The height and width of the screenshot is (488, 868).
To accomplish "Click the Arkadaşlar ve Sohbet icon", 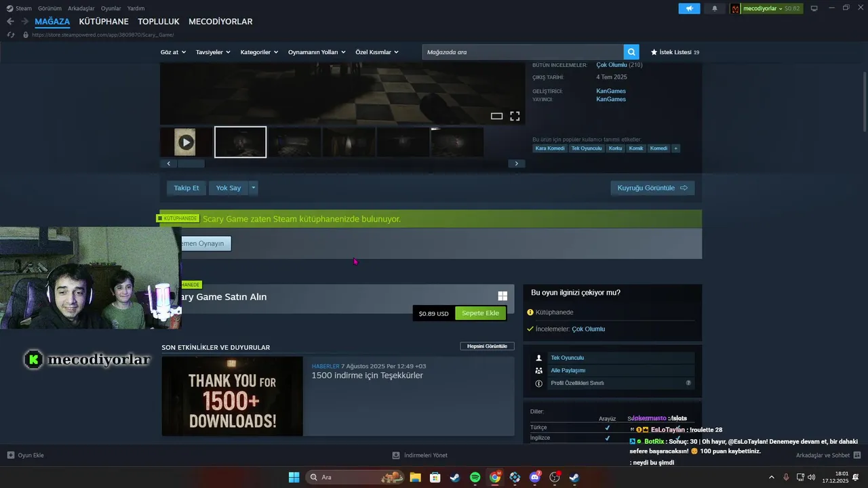I will click(x=857, y=455).
